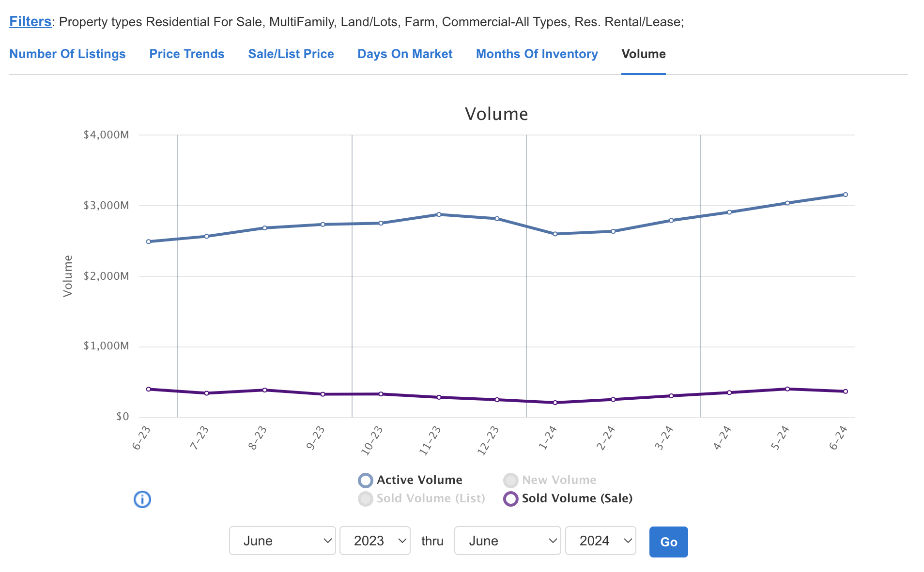Open the end year 2024 dropdown
The width and height of the screenshot is (924, 572).
601,541
